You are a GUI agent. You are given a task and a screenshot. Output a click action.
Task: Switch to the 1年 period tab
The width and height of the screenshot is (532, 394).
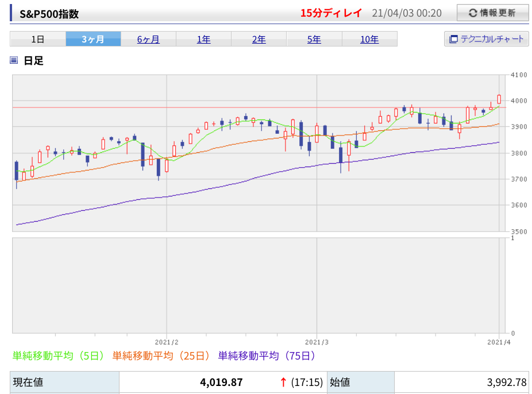[203, 39]
